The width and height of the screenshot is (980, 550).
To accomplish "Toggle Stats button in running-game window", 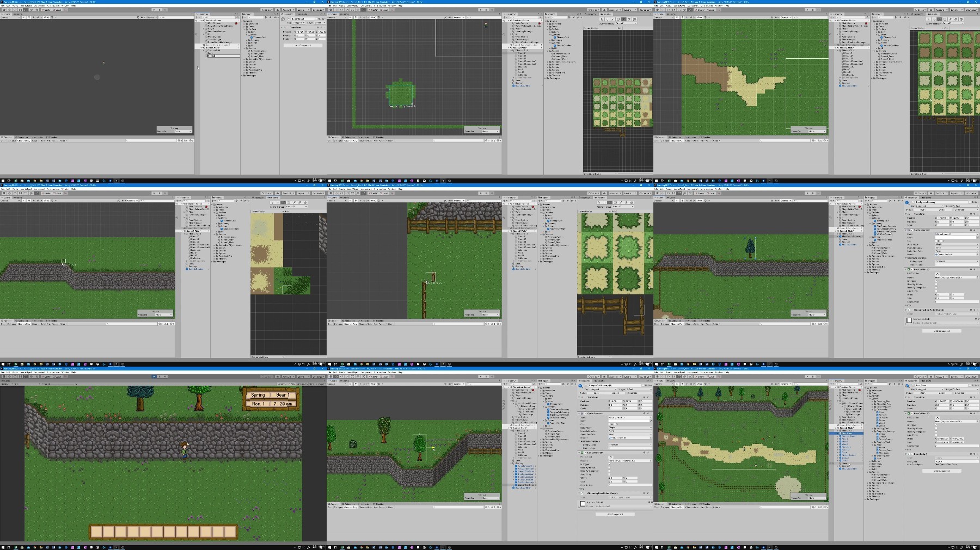I will [311, 384].
